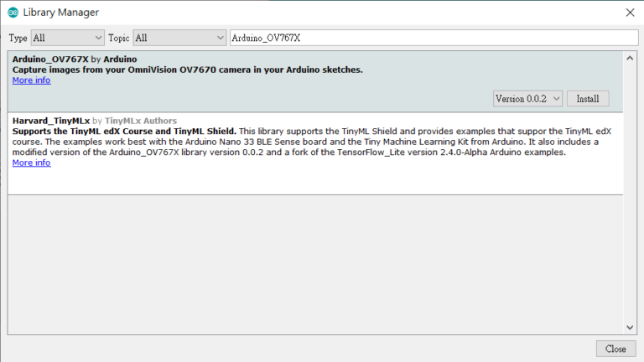Click the Topic label beside its dropdown
The width and height of the screenshot is (644, 362).
pyautogui.click(x=119, y=39)
